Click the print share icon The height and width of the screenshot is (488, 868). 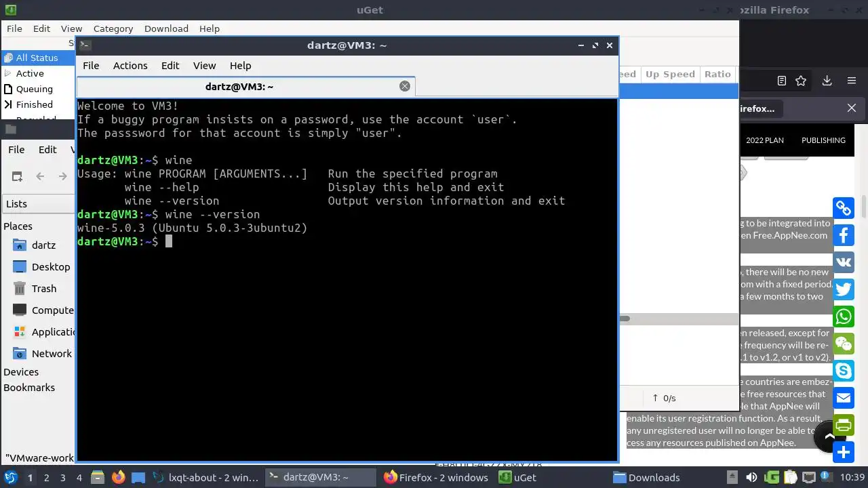click(844, 425)
